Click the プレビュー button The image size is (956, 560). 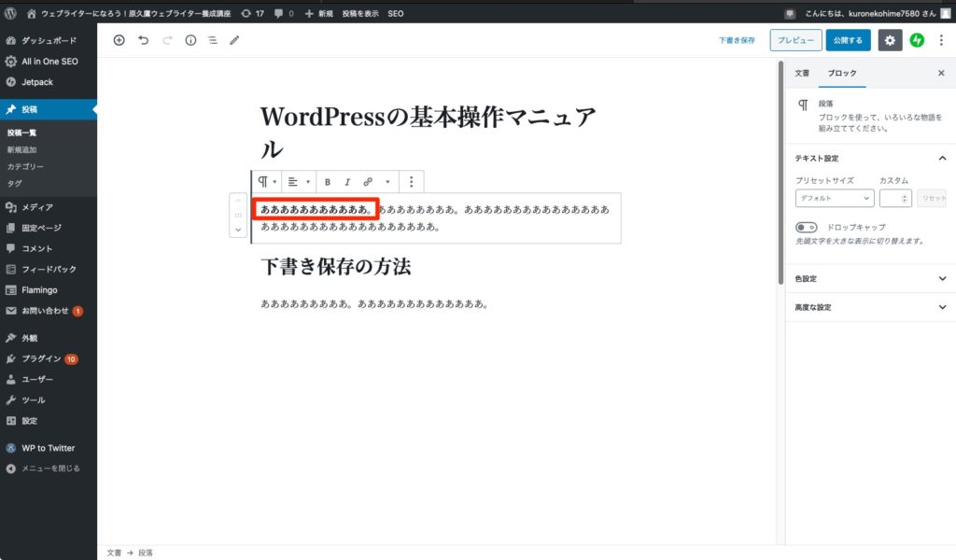click(795, 40)
